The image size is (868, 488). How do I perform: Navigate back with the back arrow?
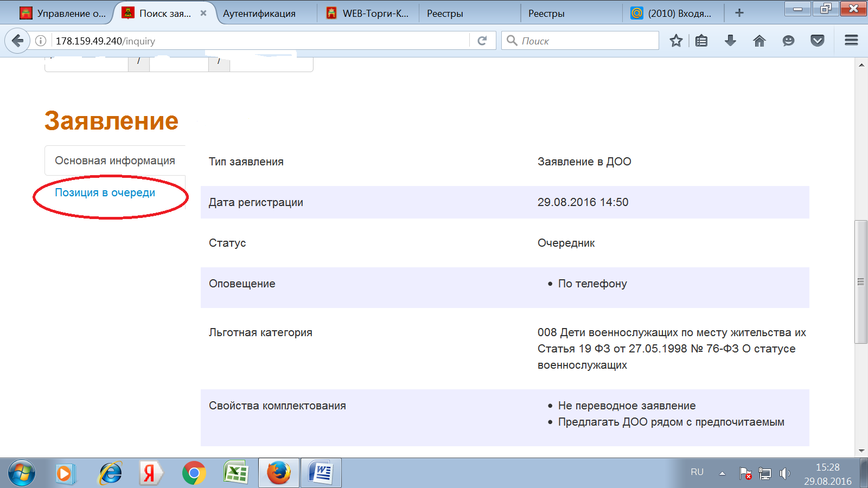click(x=17, y=41)
